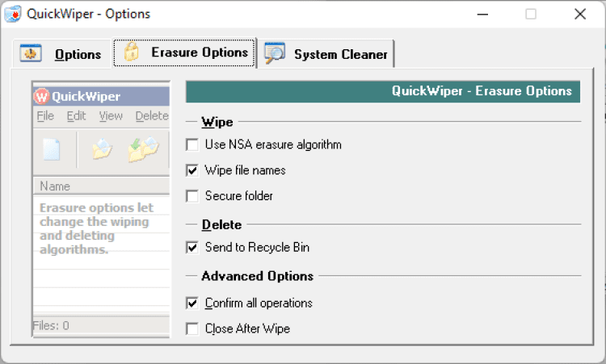
Task: Enable Close After Wipe option
Action: point(192,328)
